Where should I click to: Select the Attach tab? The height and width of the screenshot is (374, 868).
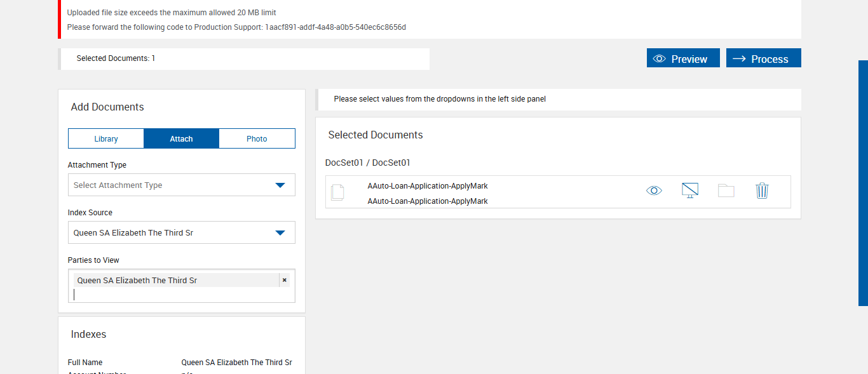[x=181, y=138]
